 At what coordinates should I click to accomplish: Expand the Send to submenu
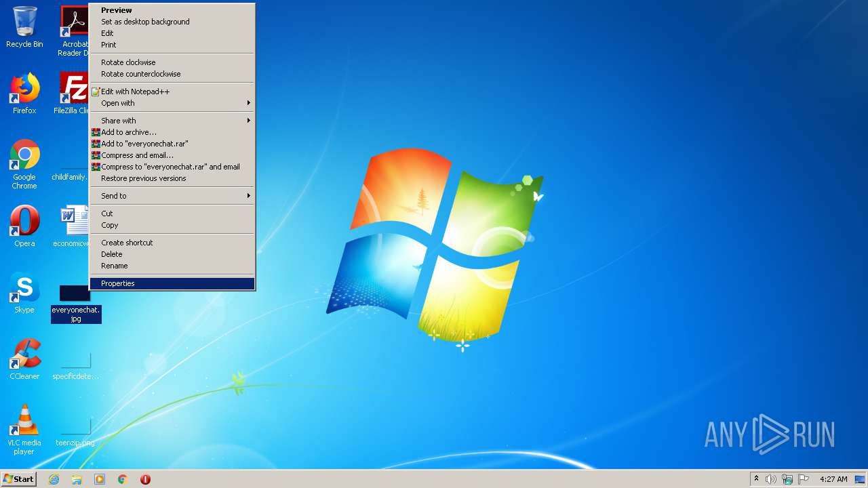coord(172,196)
